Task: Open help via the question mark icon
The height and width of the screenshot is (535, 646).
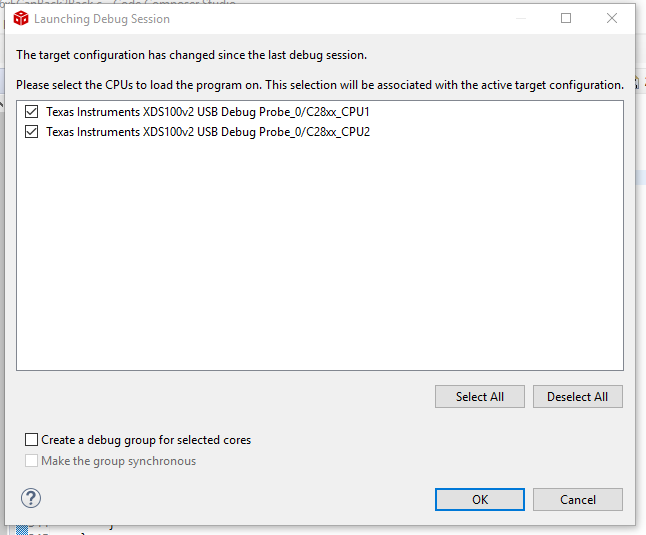Action: tap(31, 498)
